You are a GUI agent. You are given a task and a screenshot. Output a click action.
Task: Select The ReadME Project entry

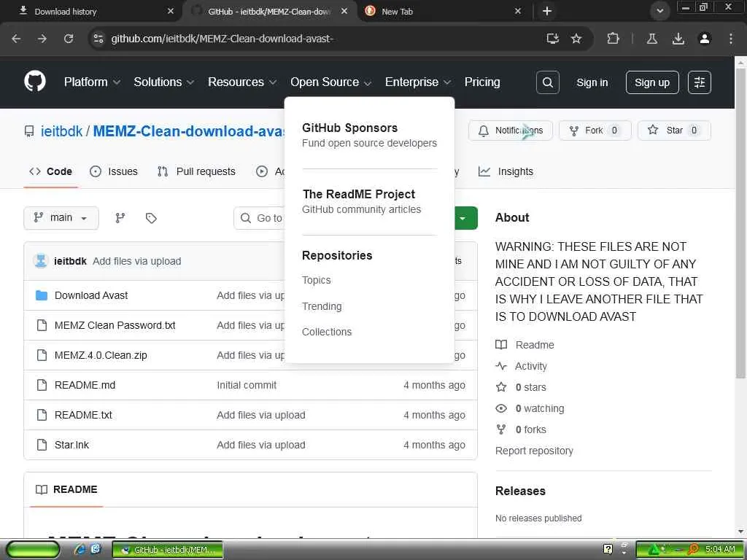tap(362, 201)
